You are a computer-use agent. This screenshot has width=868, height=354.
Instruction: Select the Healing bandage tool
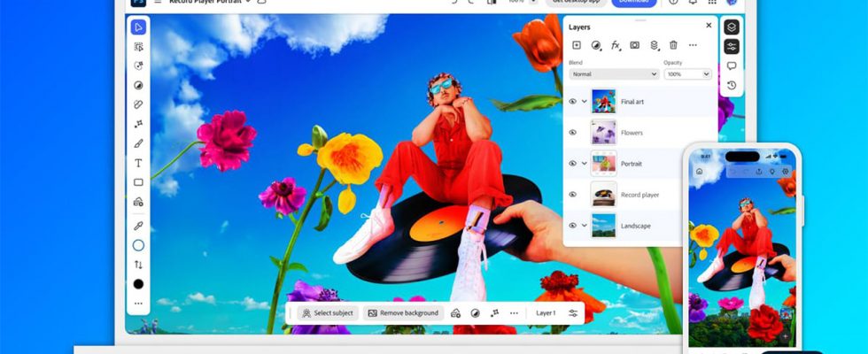[138, 104]
